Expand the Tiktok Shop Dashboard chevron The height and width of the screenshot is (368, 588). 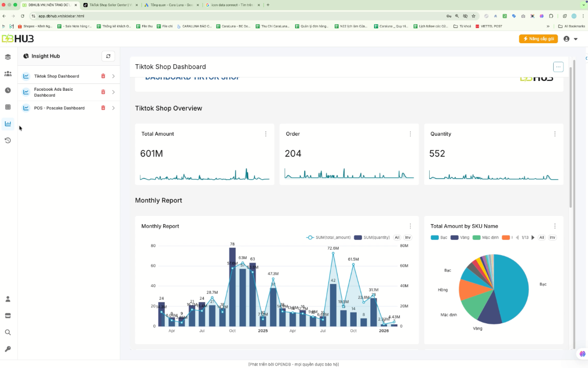(x=113, y=76)
